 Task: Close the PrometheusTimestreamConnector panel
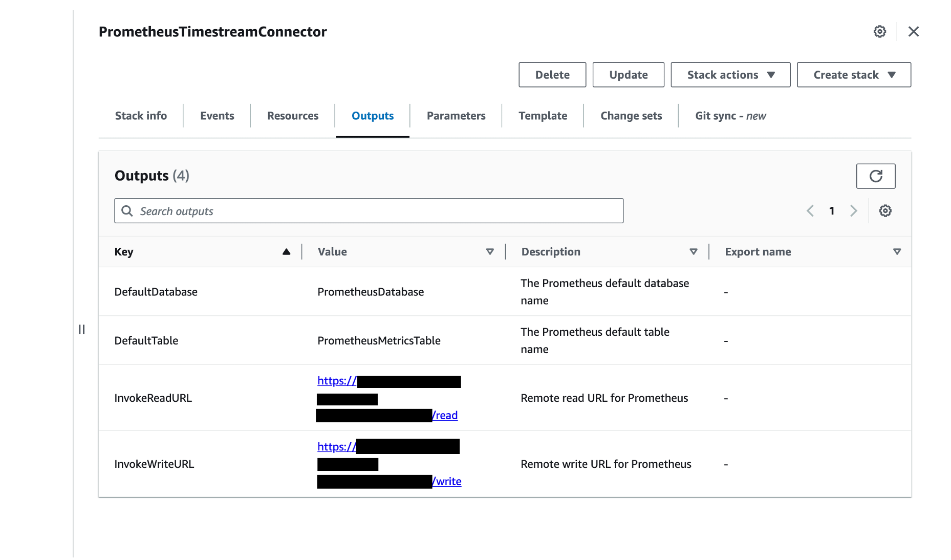pos(913,32)
